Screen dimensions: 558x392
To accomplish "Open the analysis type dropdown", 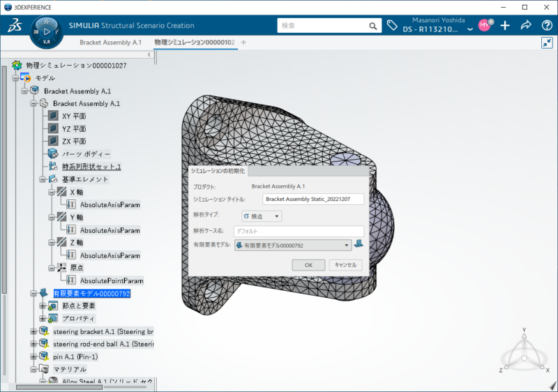I will pos(262,216).
